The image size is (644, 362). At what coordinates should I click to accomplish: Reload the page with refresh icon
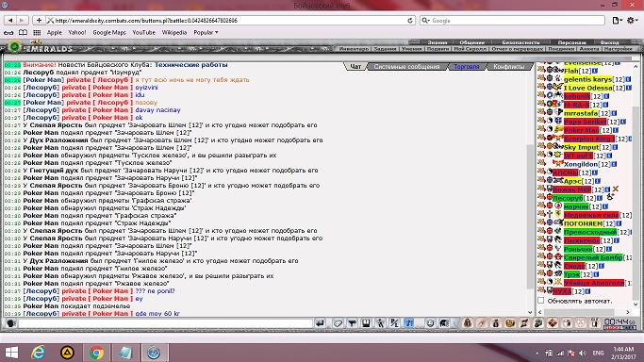410,20
